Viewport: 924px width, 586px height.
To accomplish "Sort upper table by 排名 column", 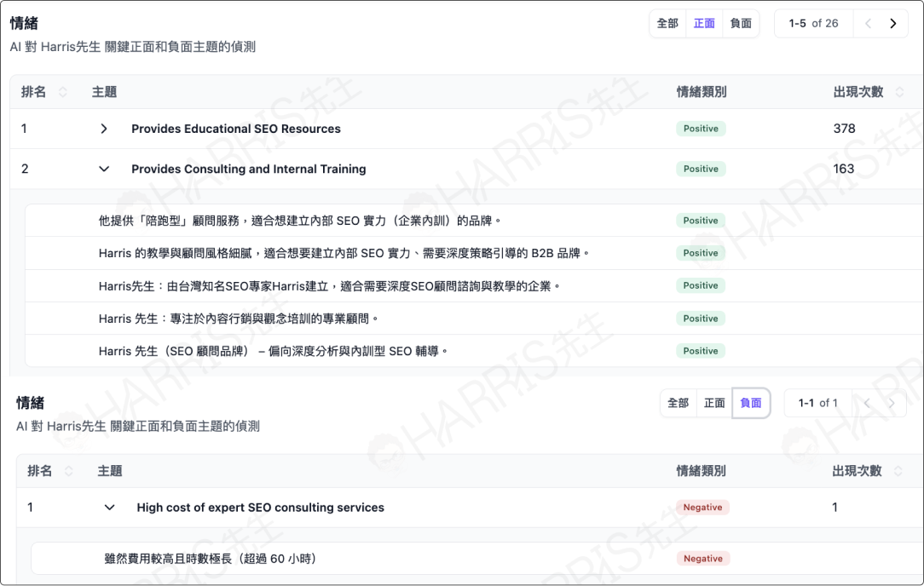I will pyautogui.click(x=62, y=92).
